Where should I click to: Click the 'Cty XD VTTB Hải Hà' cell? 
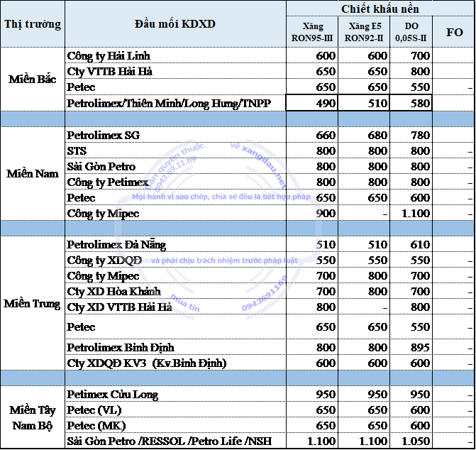[x=175, y=307]
